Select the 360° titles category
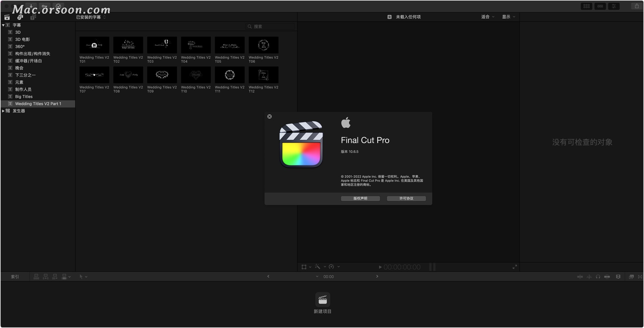This screenshot has height=328, width=644. pos(38,47)
